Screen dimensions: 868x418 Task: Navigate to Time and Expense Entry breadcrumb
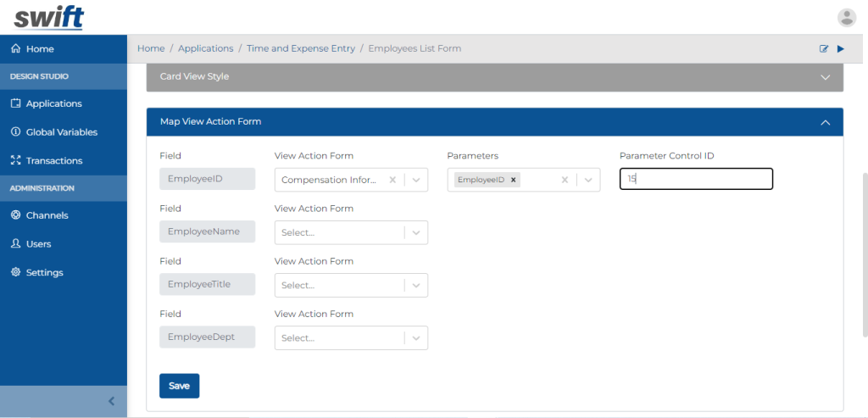pyautogui.click(x=300, y=49)
